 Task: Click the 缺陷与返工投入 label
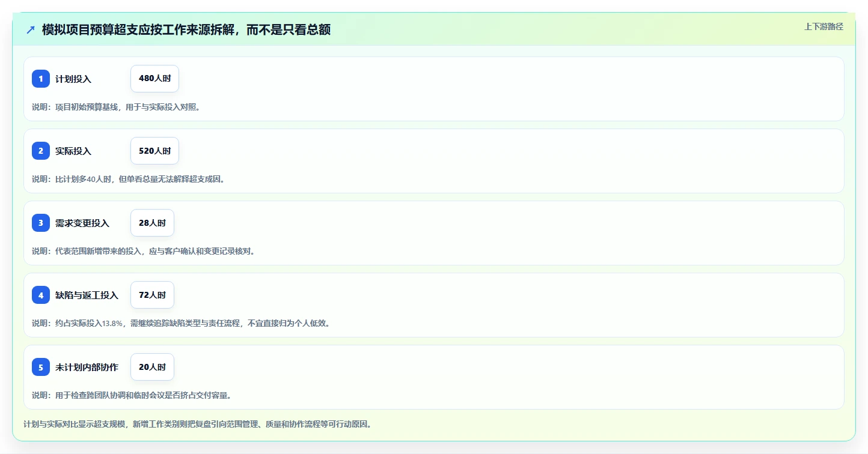point(87,295)
